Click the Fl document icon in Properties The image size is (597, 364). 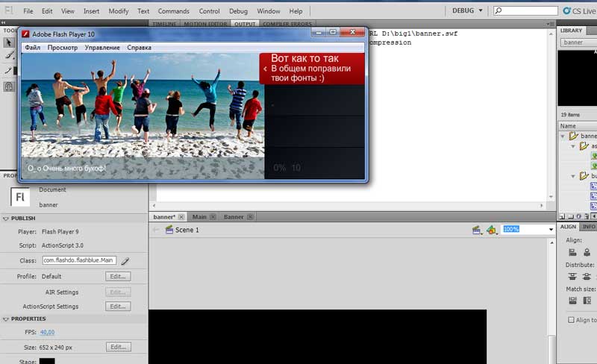point(20,197)
